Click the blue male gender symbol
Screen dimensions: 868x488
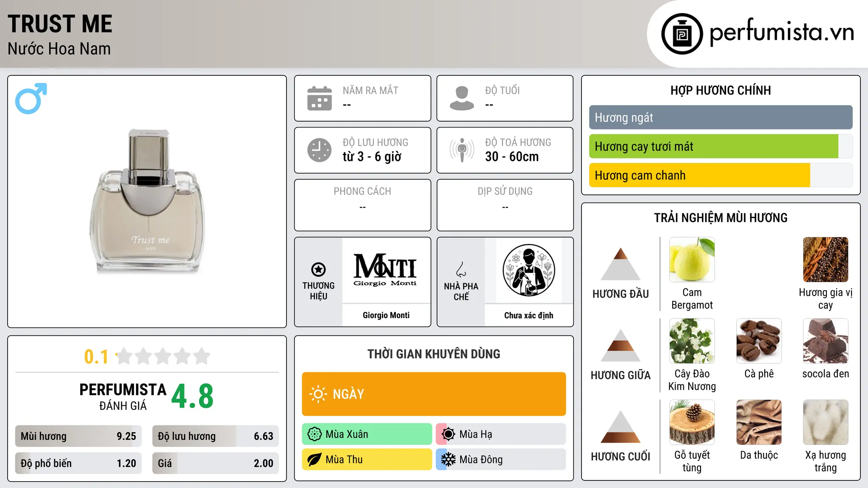click(x=31, y=98)
